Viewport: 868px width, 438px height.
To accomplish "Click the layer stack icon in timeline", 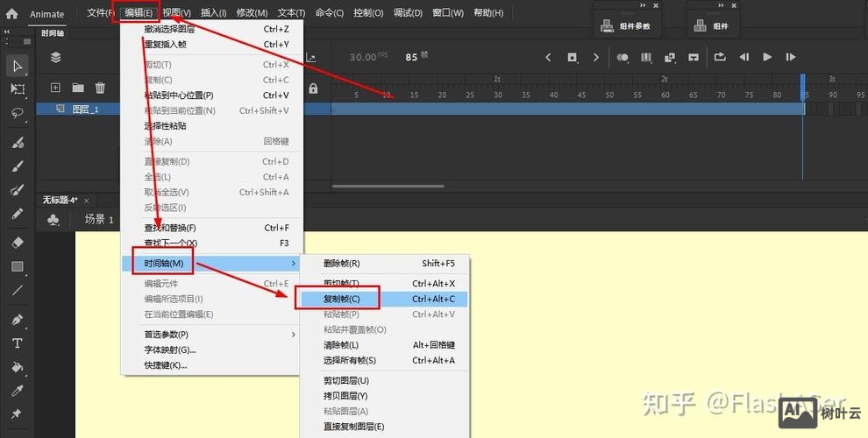I will coord(55,58).
